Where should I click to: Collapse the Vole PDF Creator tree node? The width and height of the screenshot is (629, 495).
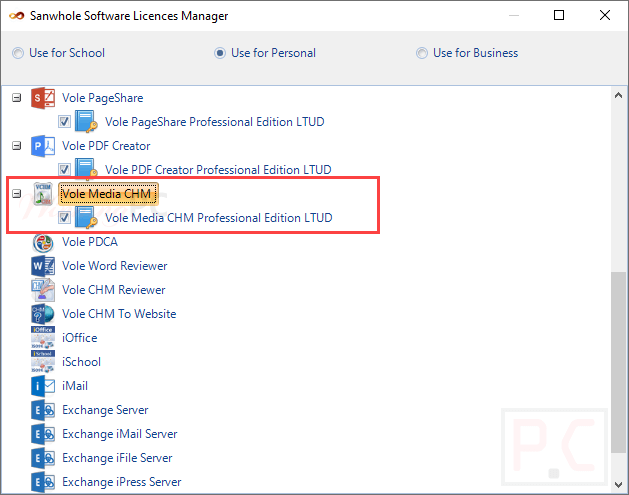[16, 146]
